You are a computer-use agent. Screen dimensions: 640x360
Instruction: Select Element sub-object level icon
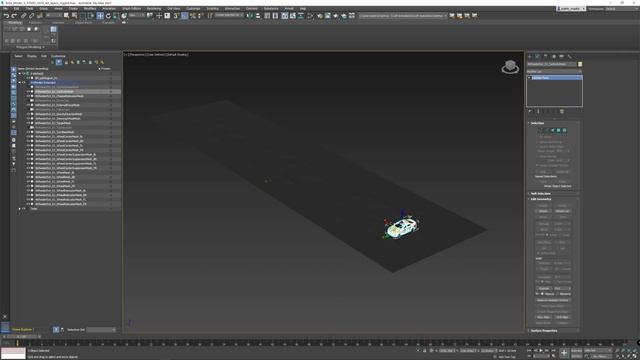tap(564, 130)
